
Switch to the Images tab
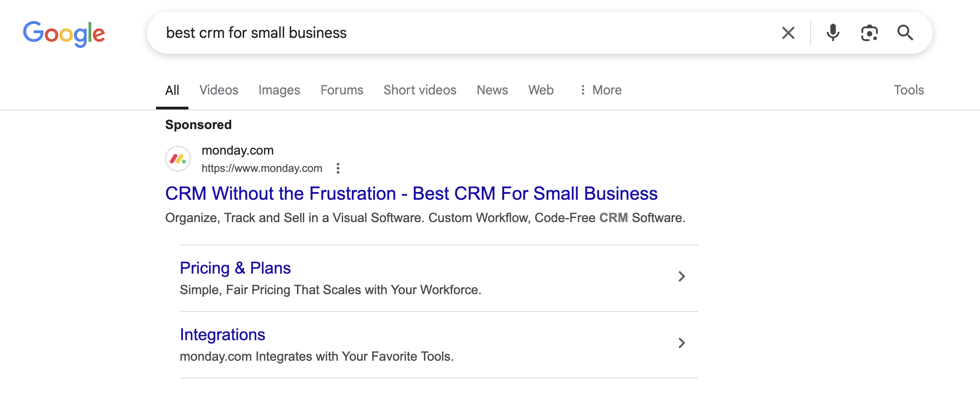pyautogui.click(x=279, y=90)
